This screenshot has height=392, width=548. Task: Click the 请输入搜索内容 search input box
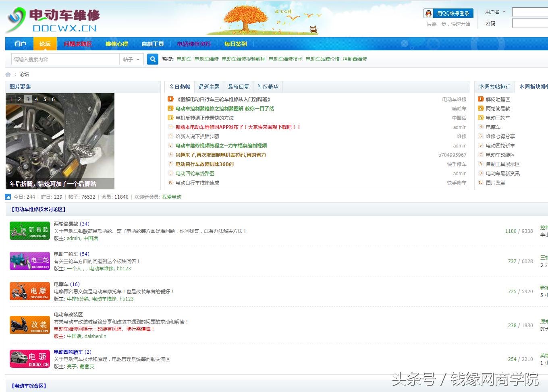click(x=64, y=59)
